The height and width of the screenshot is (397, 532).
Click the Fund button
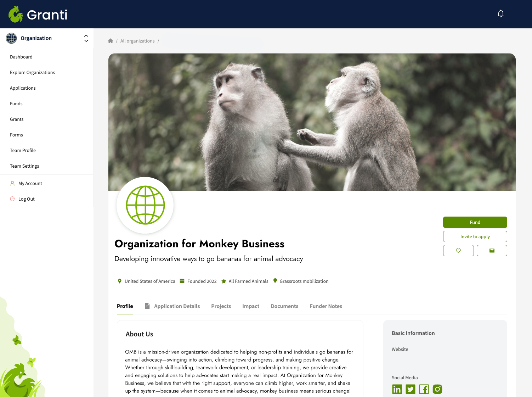click(475, 222)
